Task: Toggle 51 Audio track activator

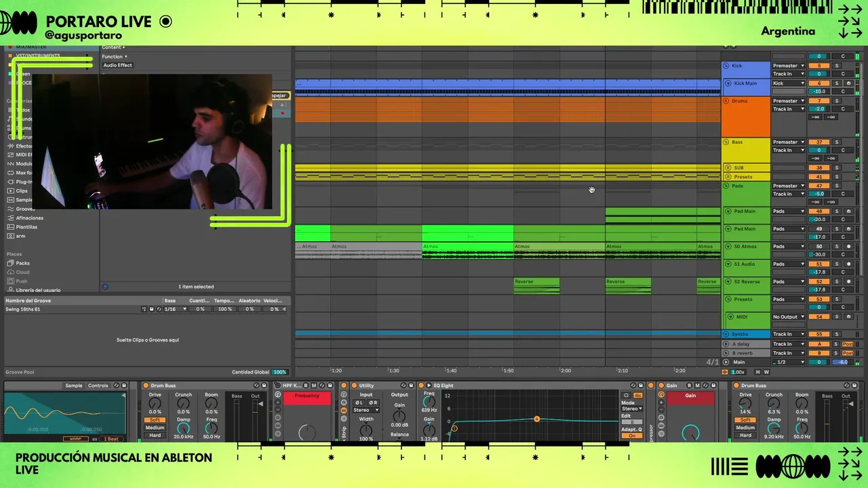Action: point(819,264)
